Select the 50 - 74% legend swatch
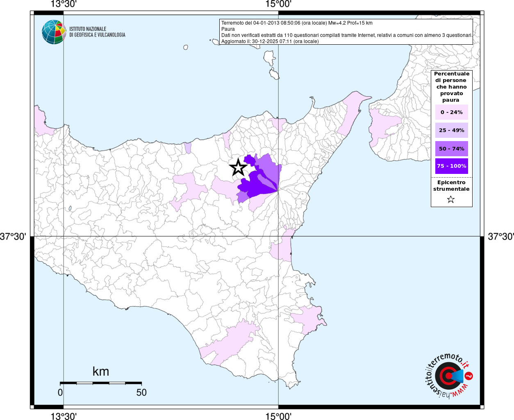514x420 pixels. [x=451, y=148]
